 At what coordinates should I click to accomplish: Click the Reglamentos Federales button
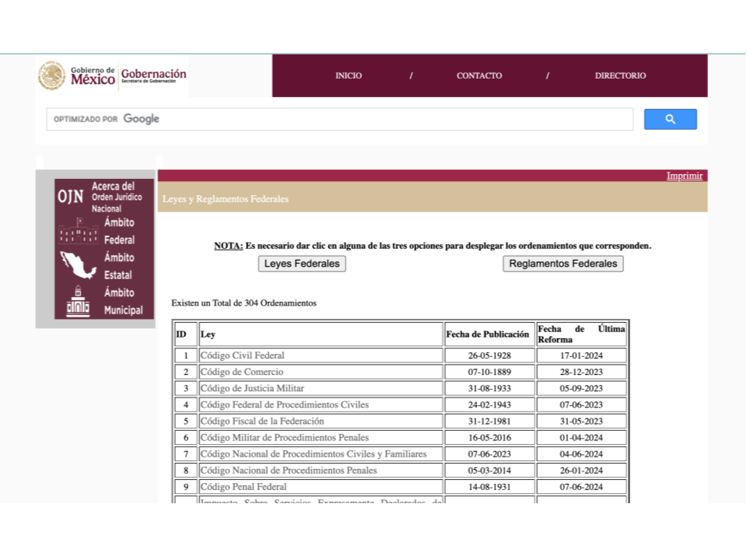563,264
